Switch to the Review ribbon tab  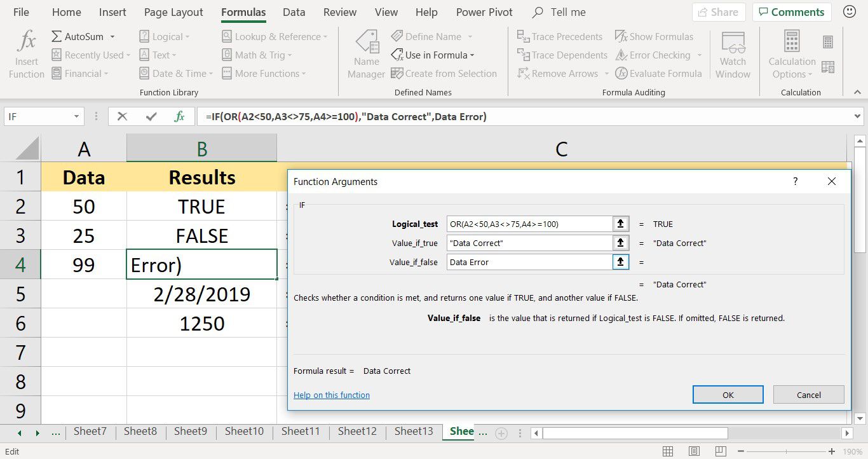340,12
